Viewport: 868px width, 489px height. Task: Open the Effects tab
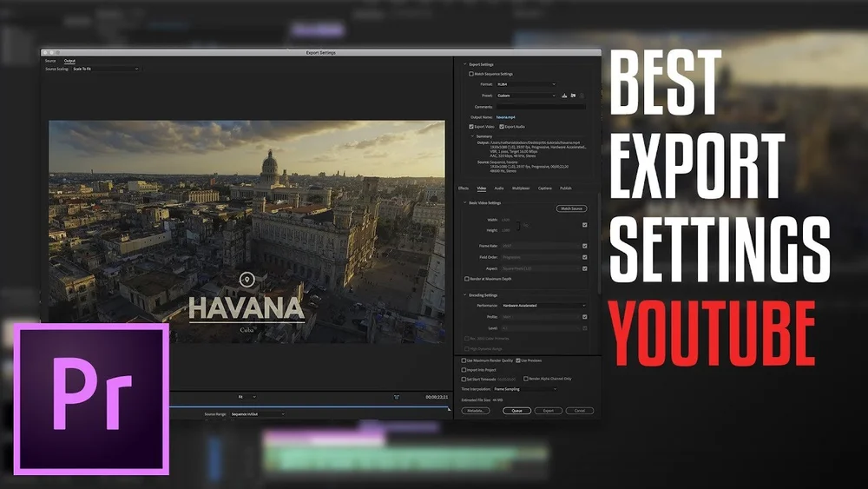tap(464, 188)
